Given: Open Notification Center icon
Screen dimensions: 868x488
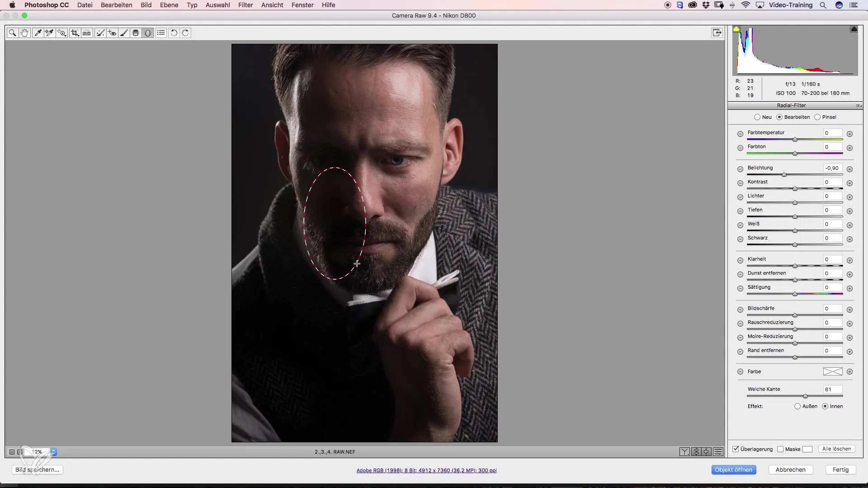Looking at the screenshot, I should pyautogui.click(x=854, y=5).
